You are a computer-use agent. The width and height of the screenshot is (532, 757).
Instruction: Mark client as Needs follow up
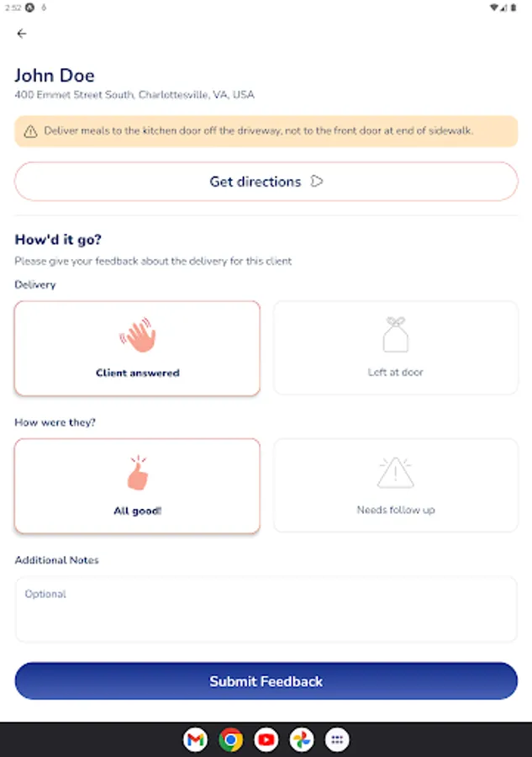click(395, 485)
